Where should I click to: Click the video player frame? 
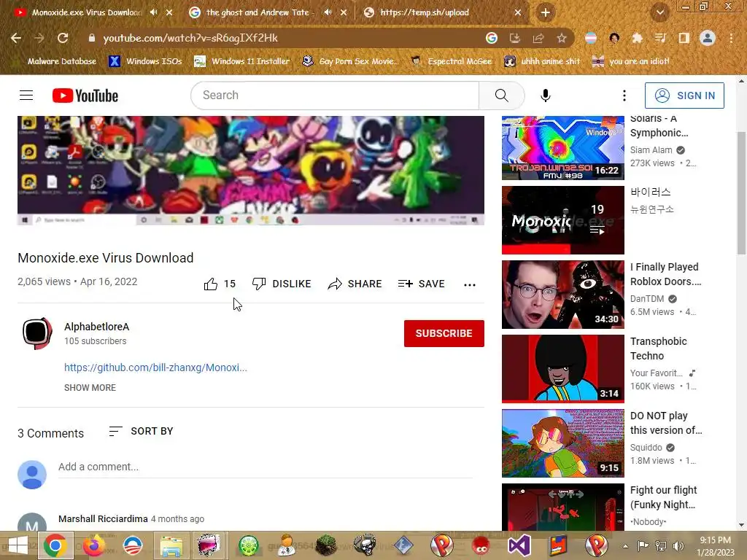click(x=251, y=171)
